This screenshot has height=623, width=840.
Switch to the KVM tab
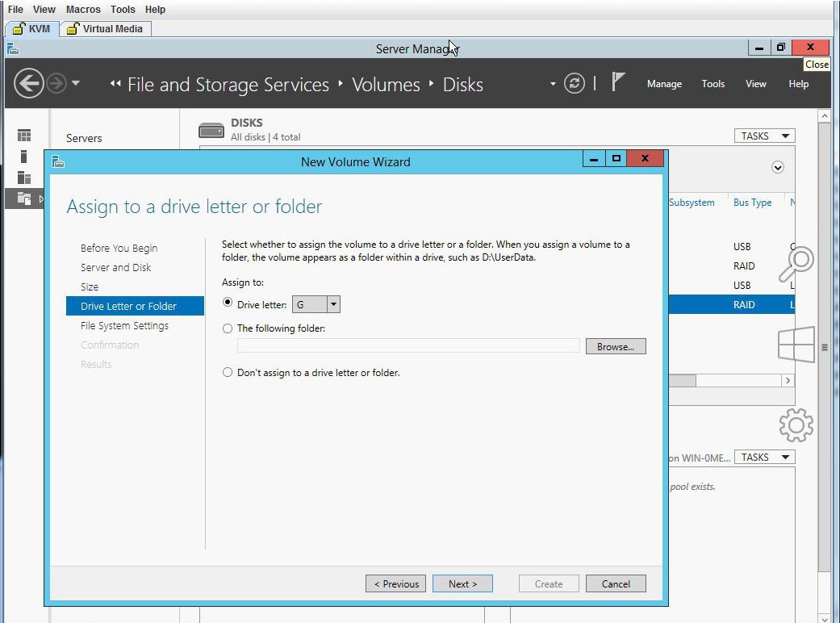pos(31,28)
